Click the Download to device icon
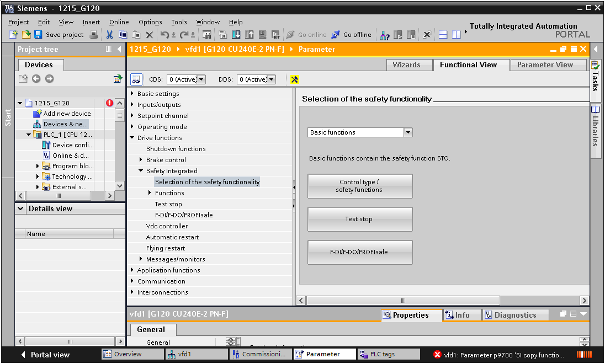 click(x=236, y=35)
